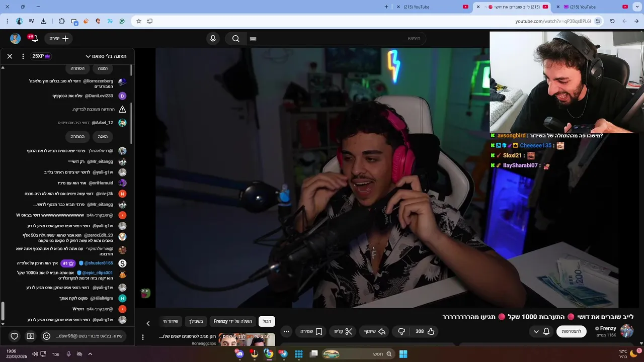Click the YouTube search magnifier button
The image size is (644, 362).
(235, 39)
